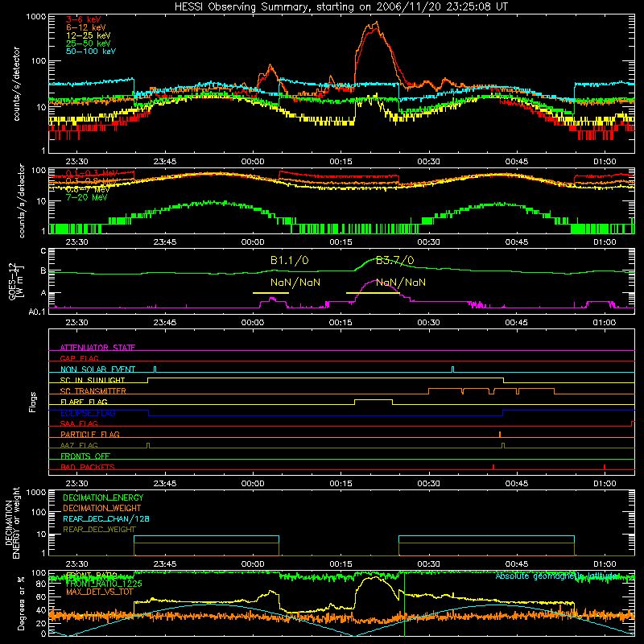The image size is (644, 644).
Task: Click the 0.1-0.3 MeV legend label
Action: [x=92, y=173]
